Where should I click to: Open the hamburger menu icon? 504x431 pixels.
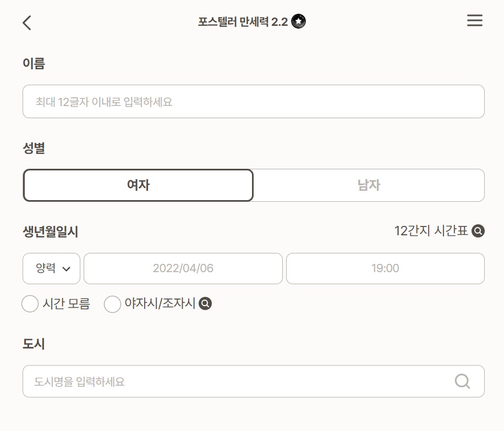click(475, 20)
